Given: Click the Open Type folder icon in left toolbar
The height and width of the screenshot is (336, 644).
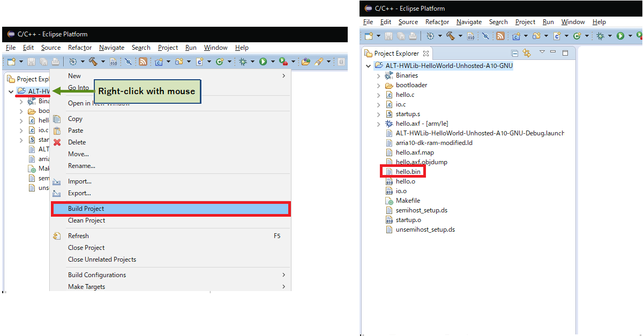Looking at the screenshot, I should pos(306,62).
